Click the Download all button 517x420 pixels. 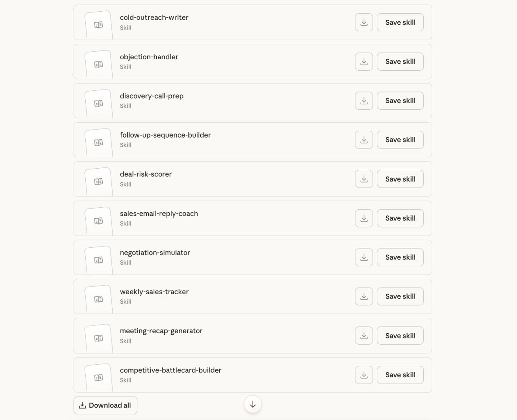click(x=105, y=405)
